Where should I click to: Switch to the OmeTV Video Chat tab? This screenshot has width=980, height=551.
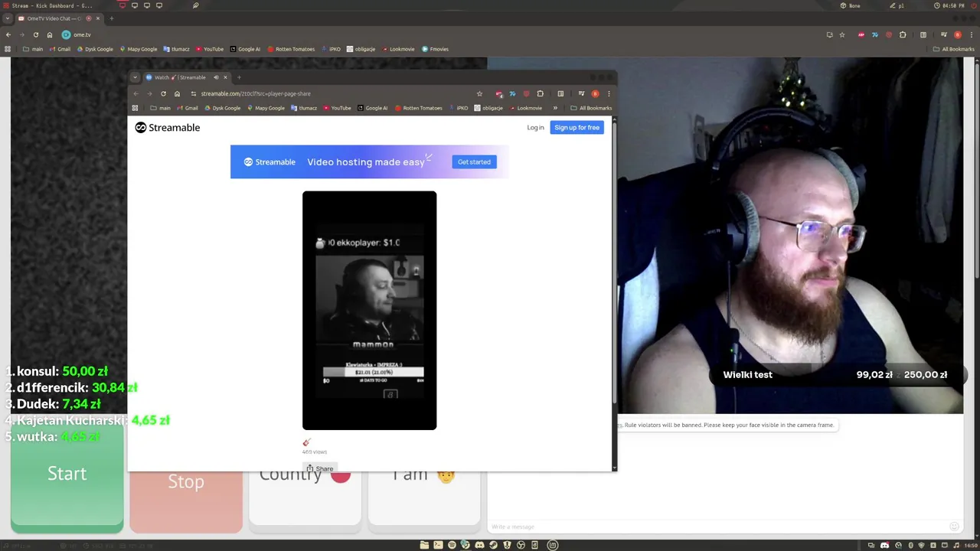[x=54, y=18]
